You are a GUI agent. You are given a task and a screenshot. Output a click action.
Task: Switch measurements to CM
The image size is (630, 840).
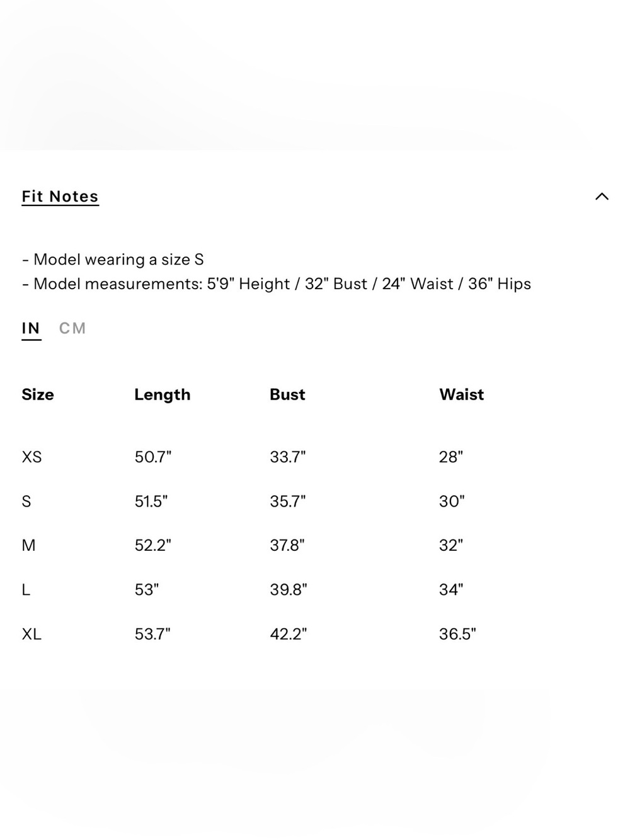[72, 328]
